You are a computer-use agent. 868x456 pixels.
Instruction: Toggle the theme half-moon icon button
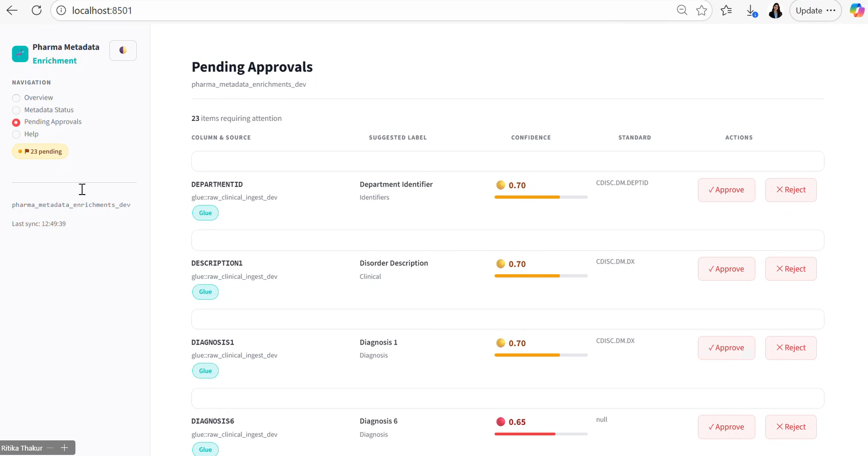coord(123,50)
